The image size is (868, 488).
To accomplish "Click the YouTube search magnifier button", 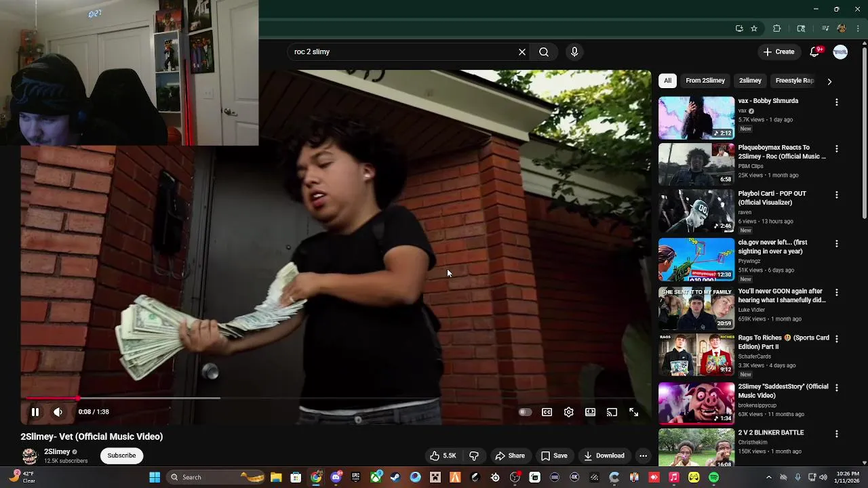I will (544, 52).
